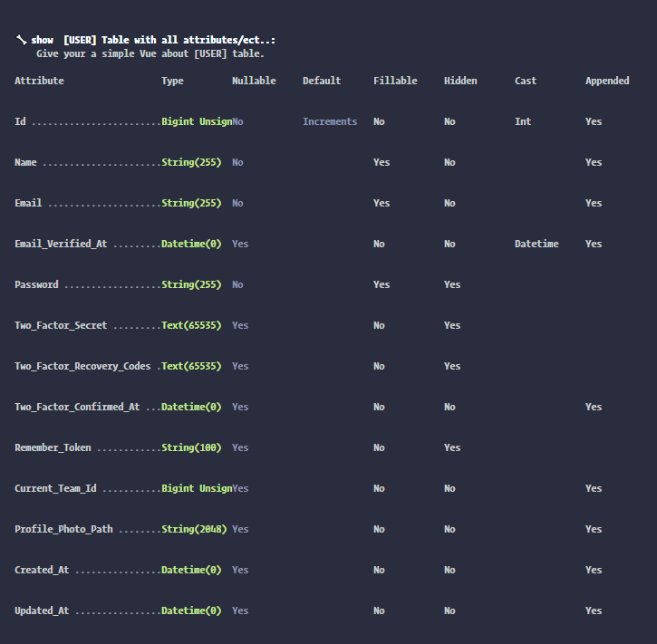Click 'String(255)' type in Name row
The image size is (657, 644).
point(191,162)
